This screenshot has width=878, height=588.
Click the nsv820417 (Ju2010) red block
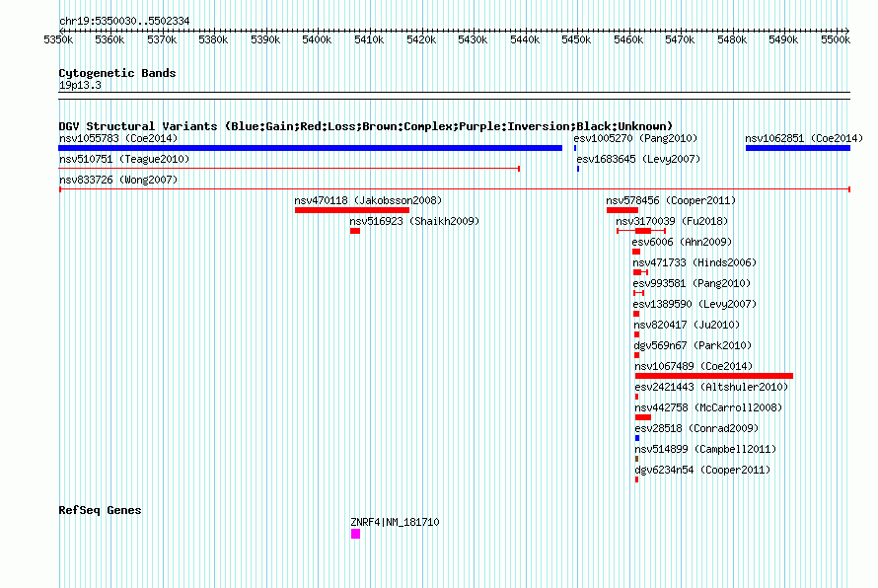pos(636,334)
